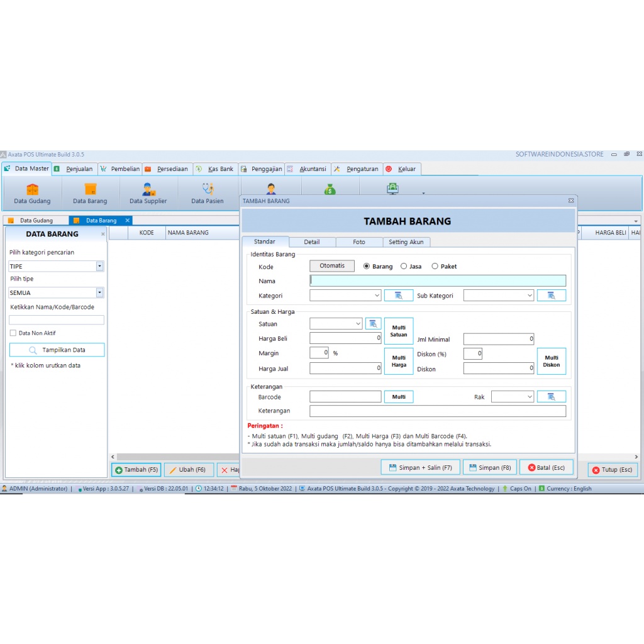Expand the TIPE category dropdown
This screenshot has height=644, width=644.
click(x=99, y=265)
